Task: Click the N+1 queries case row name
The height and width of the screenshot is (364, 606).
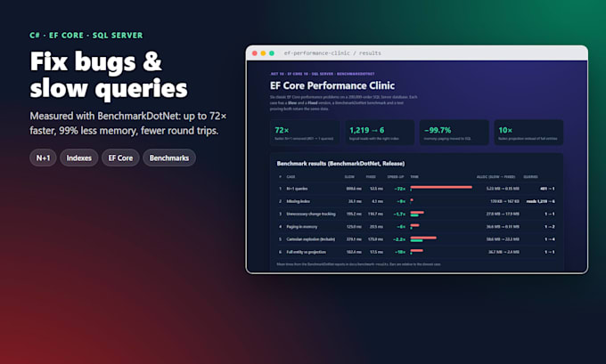Action: [x=297, y=189]
